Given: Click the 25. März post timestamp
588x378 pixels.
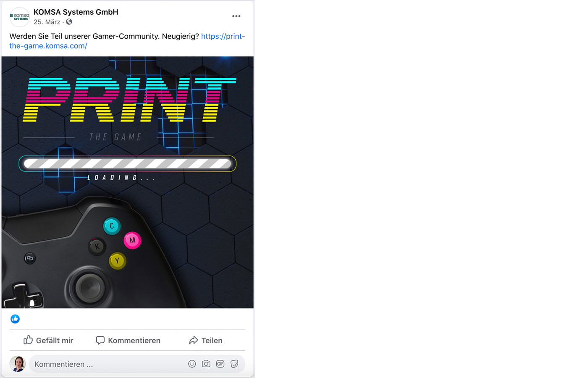Looking at the screenshot, I should click(47, 22).
